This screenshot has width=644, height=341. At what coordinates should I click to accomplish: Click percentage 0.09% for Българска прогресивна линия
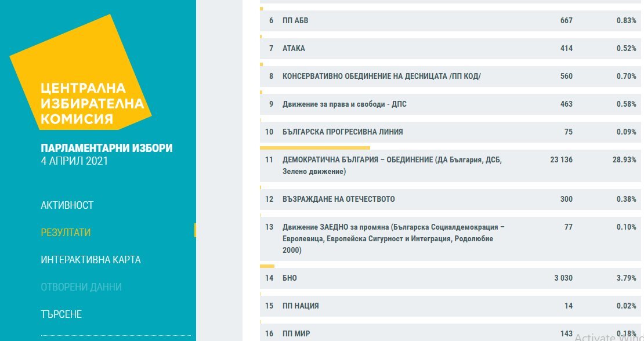tap(627, 132)
